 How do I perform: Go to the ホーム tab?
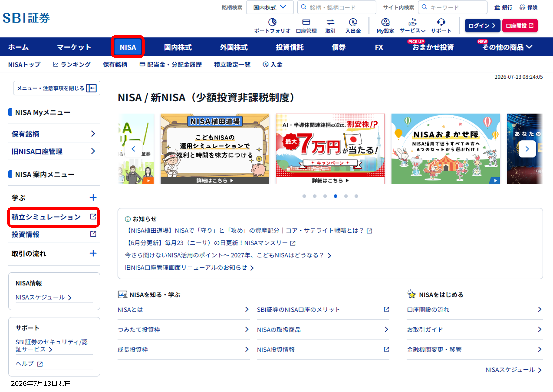18,47
